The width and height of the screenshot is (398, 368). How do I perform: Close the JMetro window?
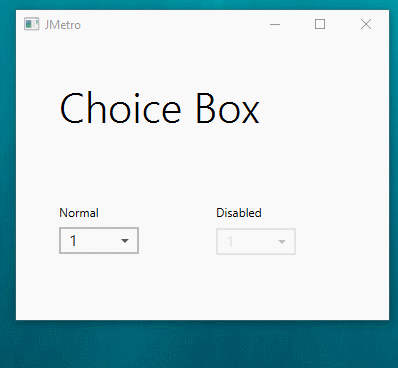(x=366, y=24)
